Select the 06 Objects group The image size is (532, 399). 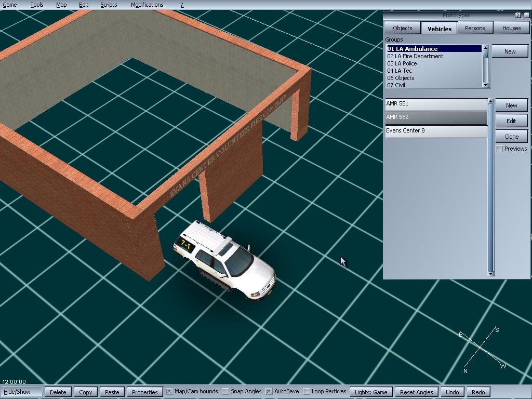click(434, 78)
